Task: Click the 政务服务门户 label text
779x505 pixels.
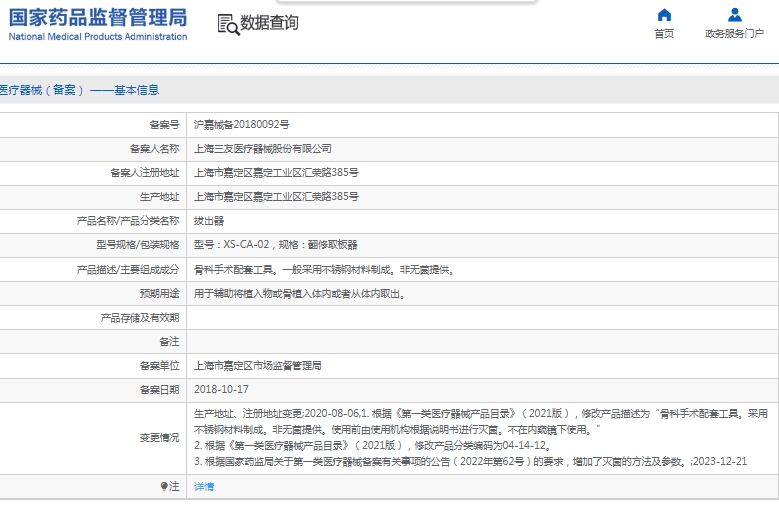Action: click(734, 33)
